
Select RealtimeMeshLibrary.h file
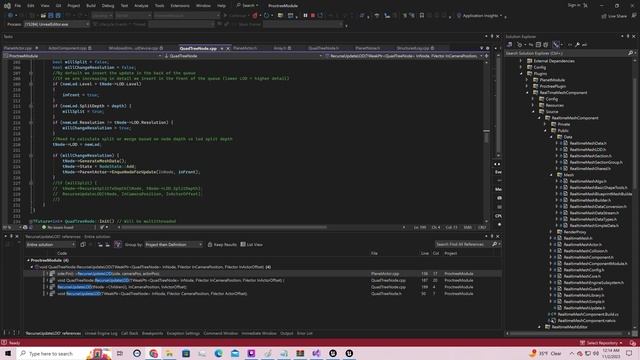point(584,295)
